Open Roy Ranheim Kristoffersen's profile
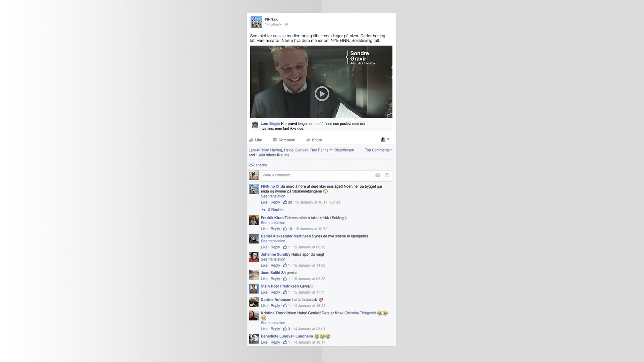 coord(332,150)
